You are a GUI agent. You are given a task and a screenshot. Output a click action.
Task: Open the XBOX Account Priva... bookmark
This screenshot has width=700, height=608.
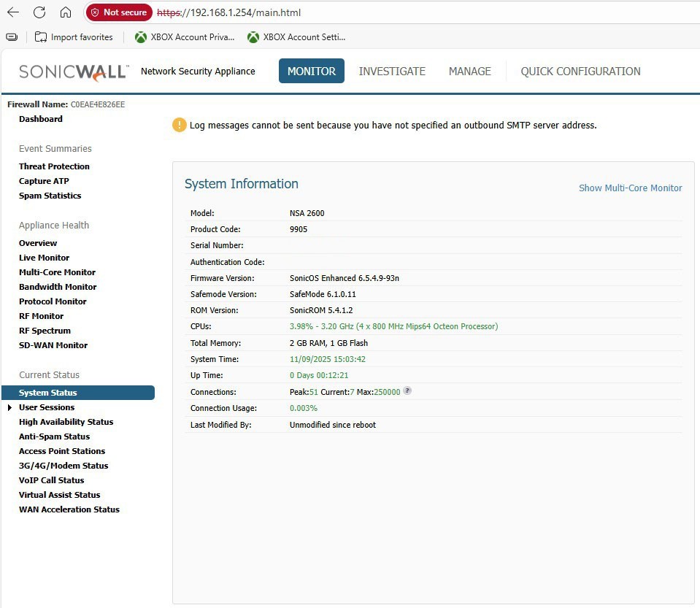click(185, 37)
